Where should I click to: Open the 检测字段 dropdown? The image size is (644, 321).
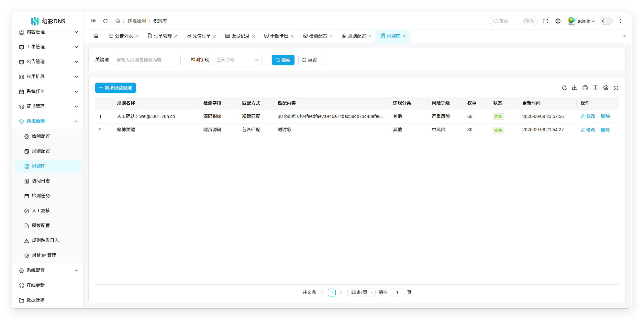tap(237, 60)
